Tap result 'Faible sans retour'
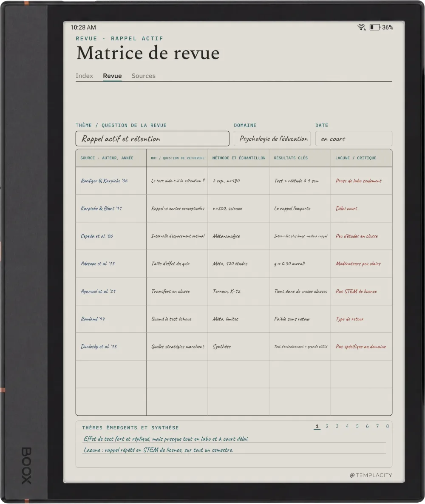The image size is (425, 504). pos(300,319)
